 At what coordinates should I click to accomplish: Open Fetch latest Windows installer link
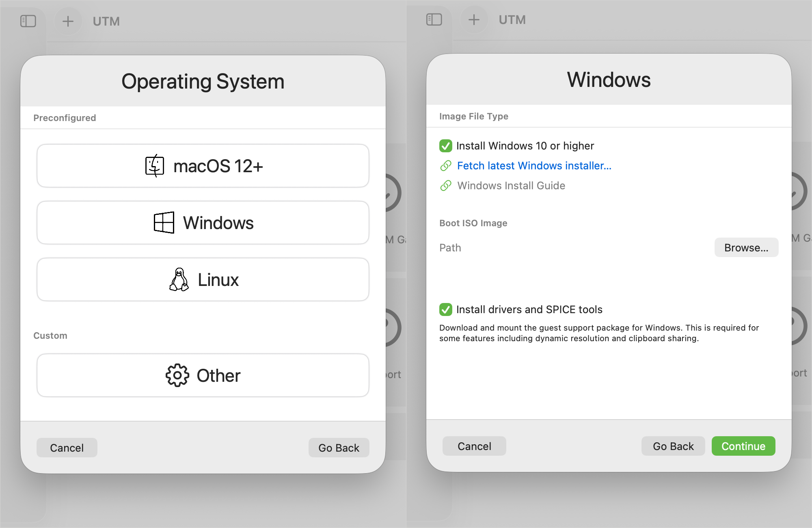[534, 166]
